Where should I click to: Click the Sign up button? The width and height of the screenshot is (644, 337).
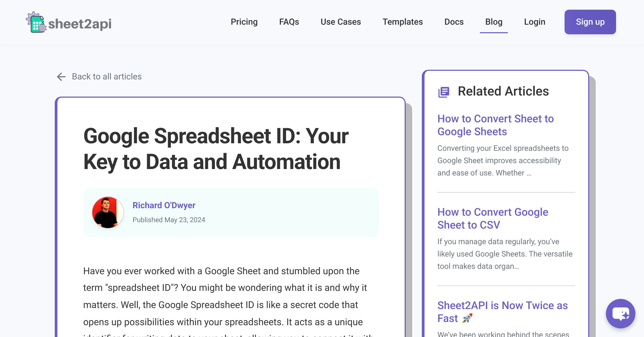590,22
